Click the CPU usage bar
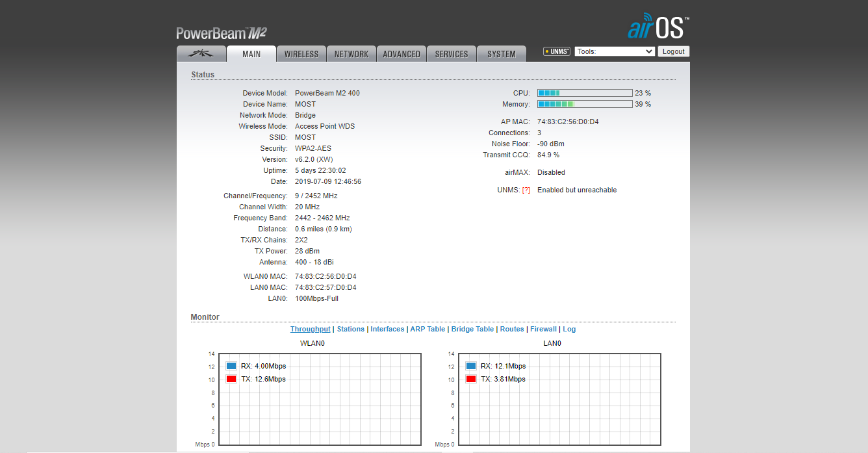Viewport: 868px width, 453px height. (x=585, y=93)
